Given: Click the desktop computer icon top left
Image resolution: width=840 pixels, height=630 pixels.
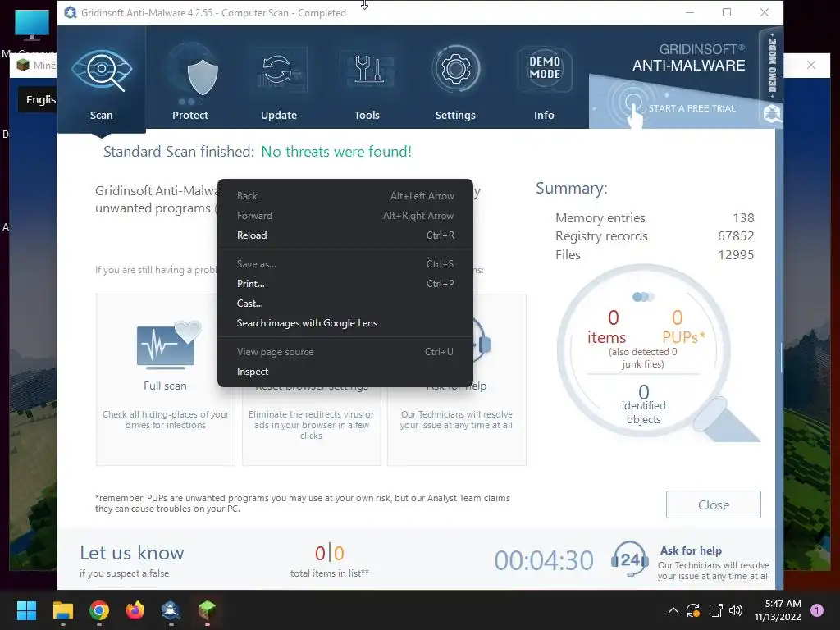Looking at the screenshot, I should click(x=32, y=25).
